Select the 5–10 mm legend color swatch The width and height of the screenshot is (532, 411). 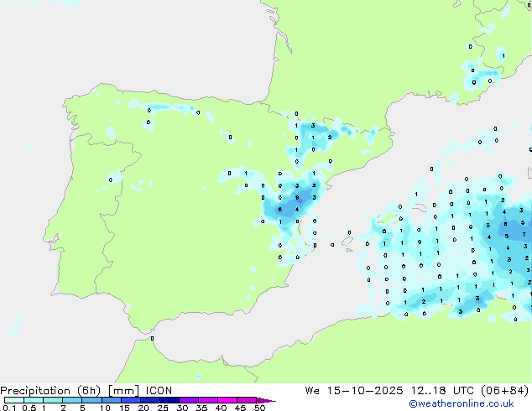click(x=91, y=400)
